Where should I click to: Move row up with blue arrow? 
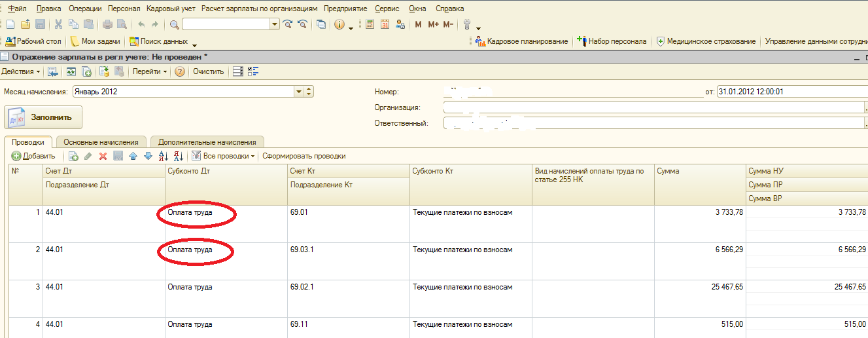133,156
